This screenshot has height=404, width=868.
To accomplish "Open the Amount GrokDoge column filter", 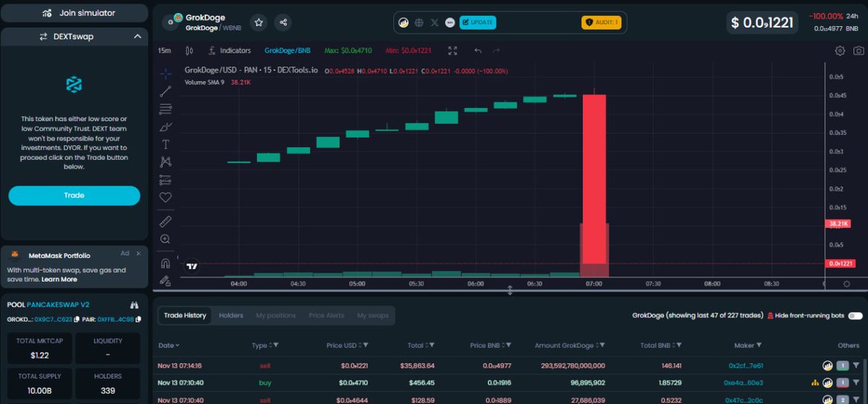I will (x=601, y=345).
